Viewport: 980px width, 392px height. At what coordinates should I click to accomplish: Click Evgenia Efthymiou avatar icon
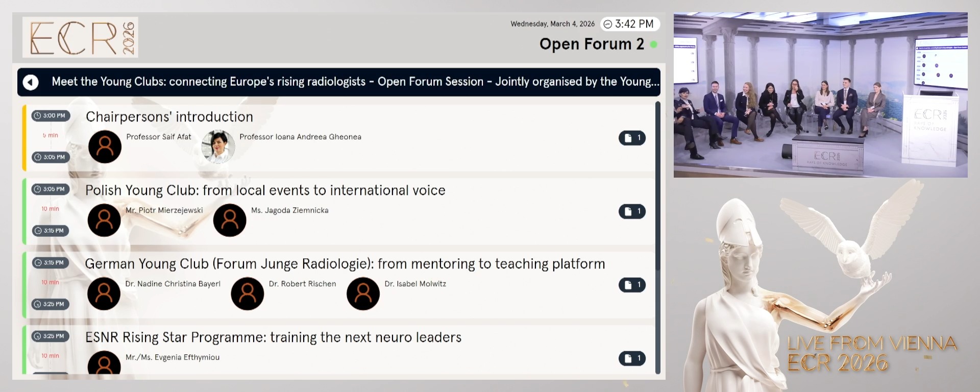click(x=104, y=363)
